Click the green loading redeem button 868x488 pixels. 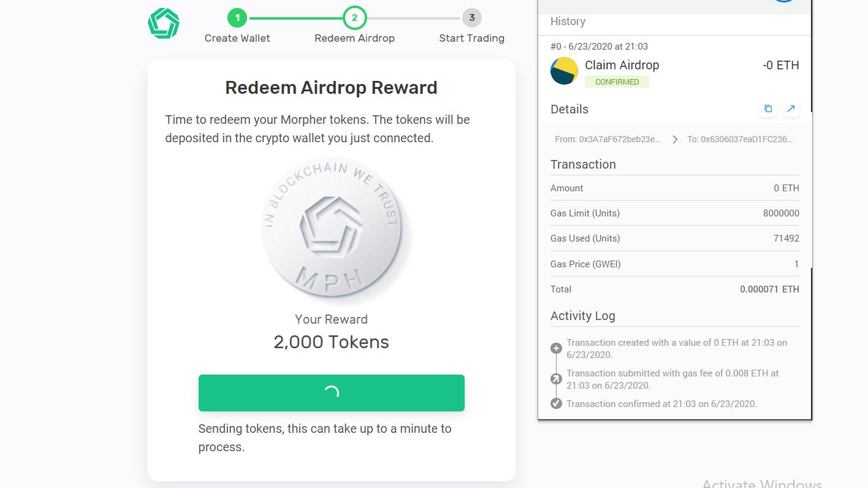(332, 393)
